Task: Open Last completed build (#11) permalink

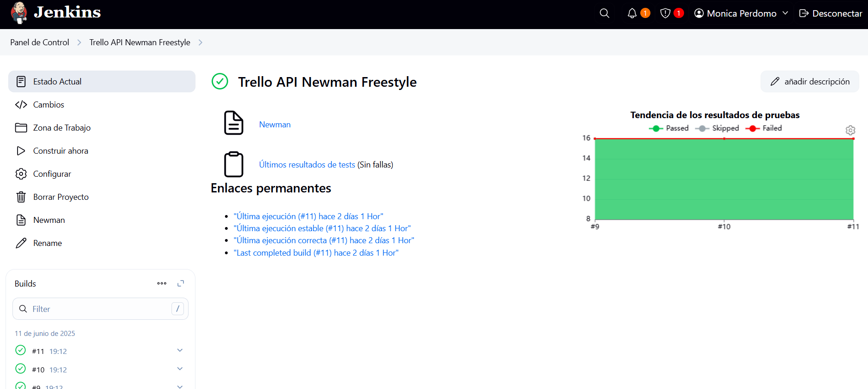Action: pyautogui.click(x=316, y=253)
